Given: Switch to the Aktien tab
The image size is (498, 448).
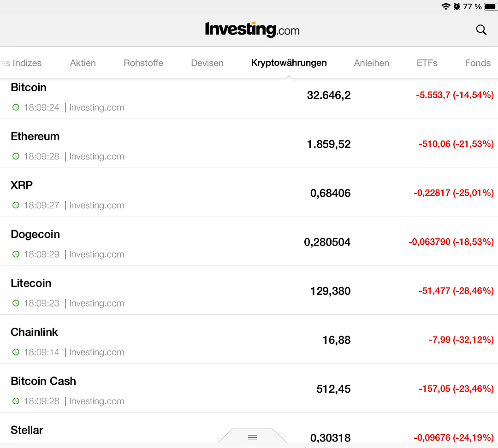Looking at the screenshot, I should [83, 63].
